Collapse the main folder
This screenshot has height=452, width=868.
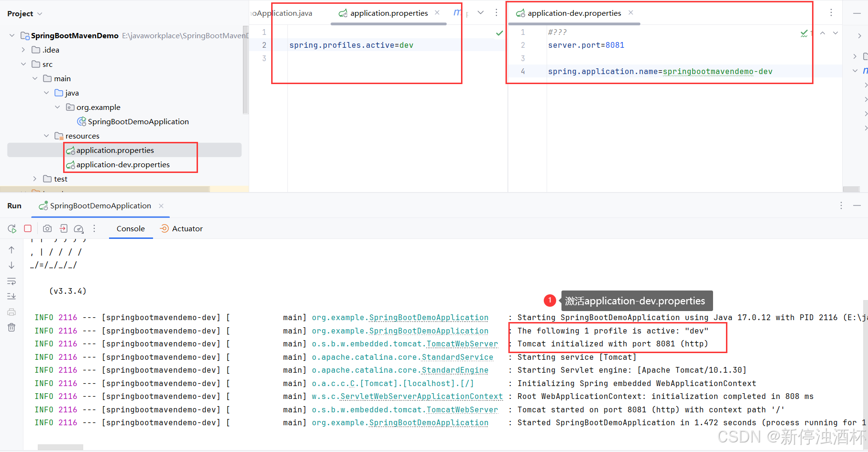(x=35, y=78)
